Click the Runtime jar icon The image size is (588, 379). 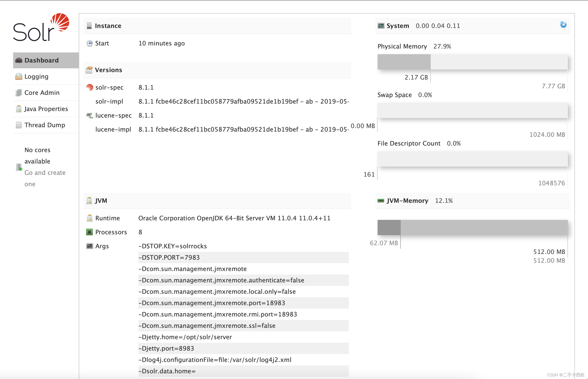click(x=90, y=218)
